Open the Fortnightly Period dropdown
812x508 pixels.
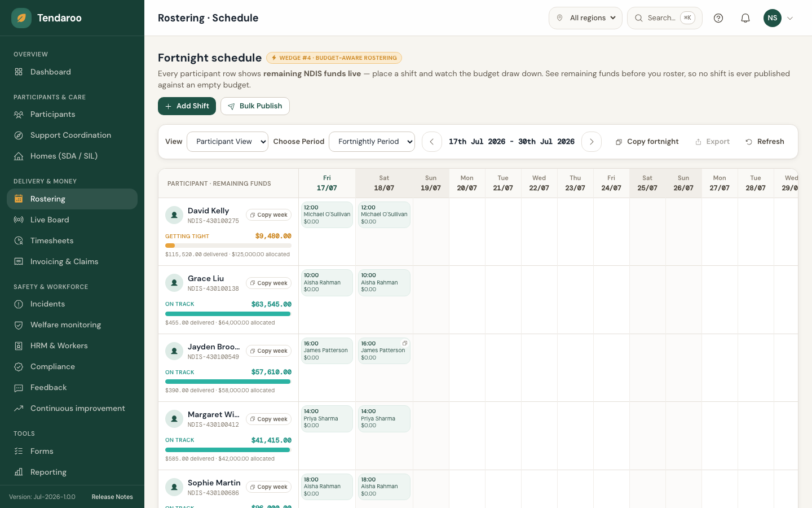click(372, 142)
